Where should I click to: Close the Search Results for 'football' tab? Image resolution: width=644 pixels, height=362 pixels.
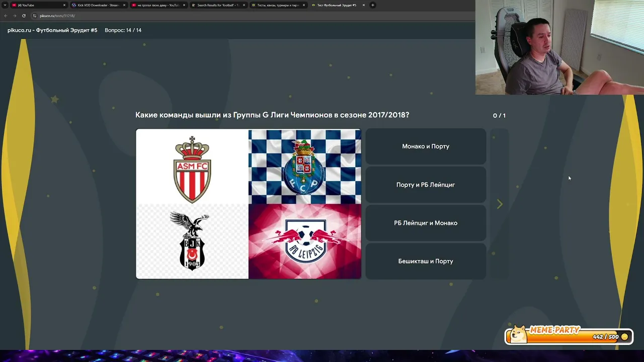click(244, 5)
